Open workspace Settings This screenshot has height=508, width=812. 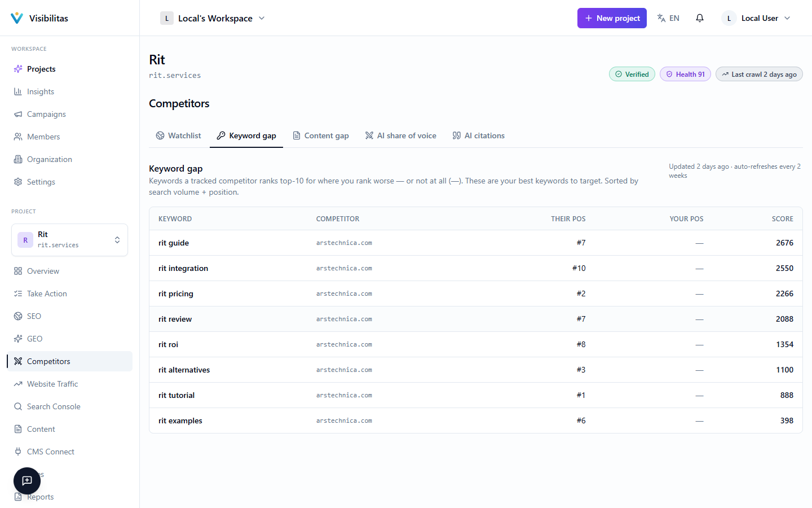[x=69, y=182]
